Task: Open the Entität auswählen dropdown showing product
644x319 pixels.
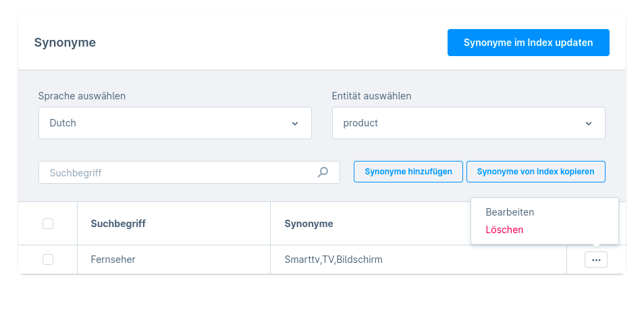Action: [468, 123]
